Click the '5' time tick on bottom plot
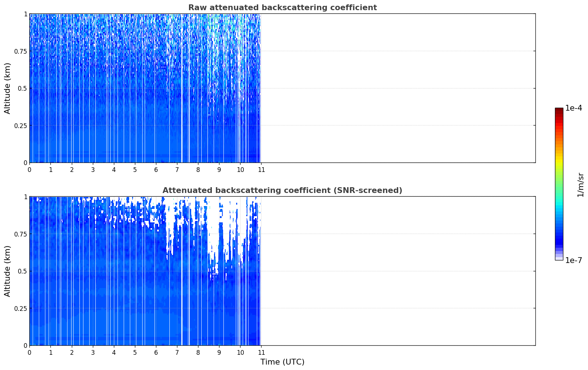 click(x=135, y=353)
